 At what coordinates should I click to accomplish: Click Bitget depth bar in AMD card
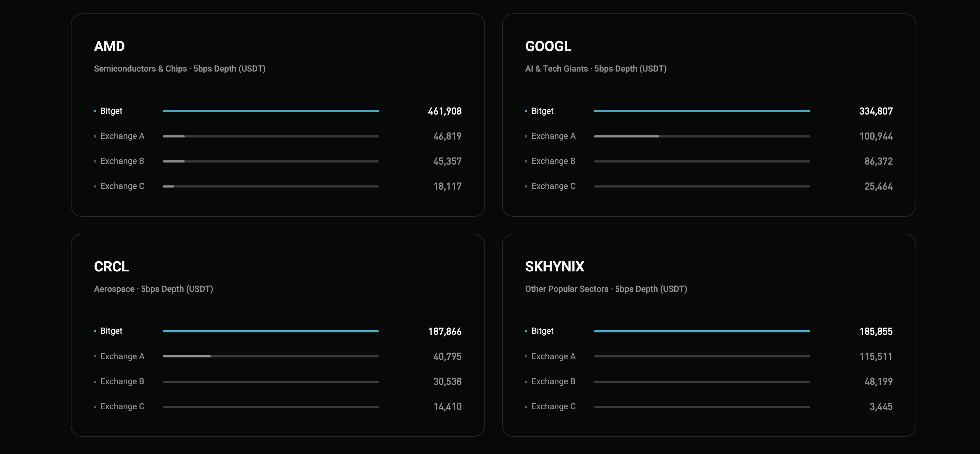coord(271,111)
